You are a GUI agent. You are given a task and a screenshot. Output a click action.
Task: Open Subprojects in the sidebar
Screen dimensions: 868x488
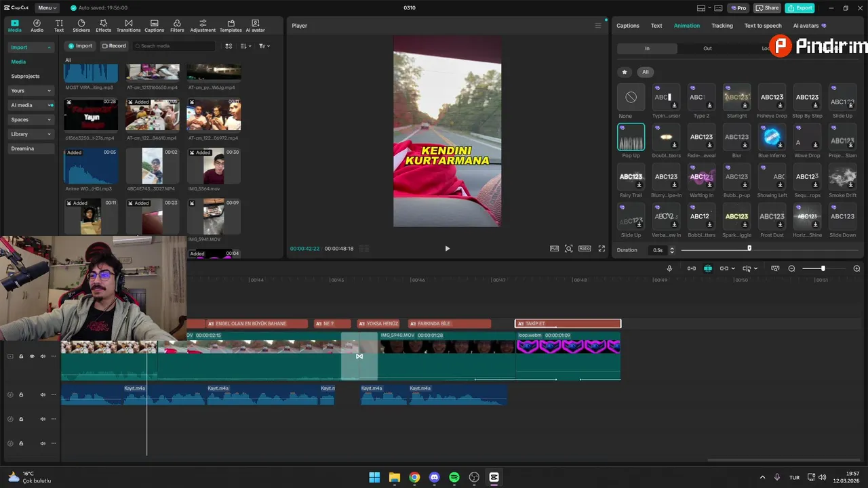tap(26, 77)
